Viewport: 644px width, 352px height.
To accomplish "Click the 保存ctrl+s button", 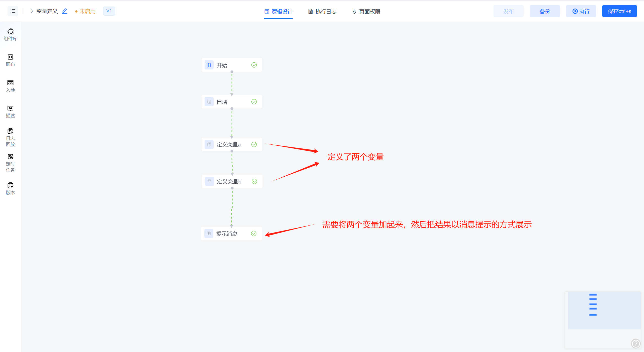I will 619,11.
